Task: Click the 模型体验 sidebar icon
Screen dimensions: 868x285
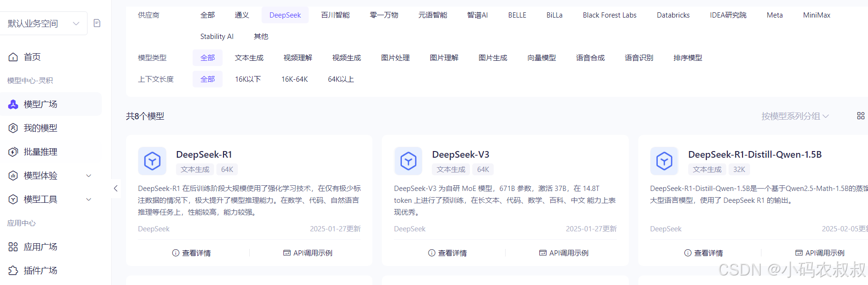Action: 13,176
